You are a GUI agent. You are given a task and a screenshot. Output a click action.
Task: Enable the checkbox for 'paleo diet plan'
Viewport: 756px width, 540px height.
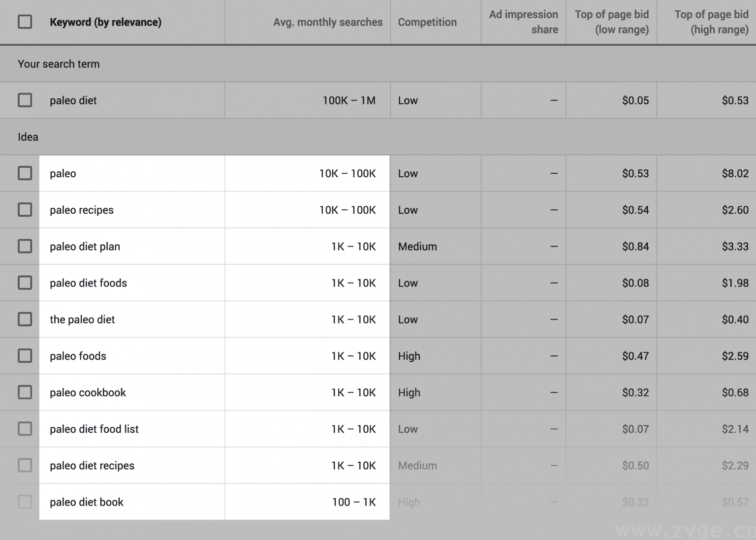click(x=25, y=246)
